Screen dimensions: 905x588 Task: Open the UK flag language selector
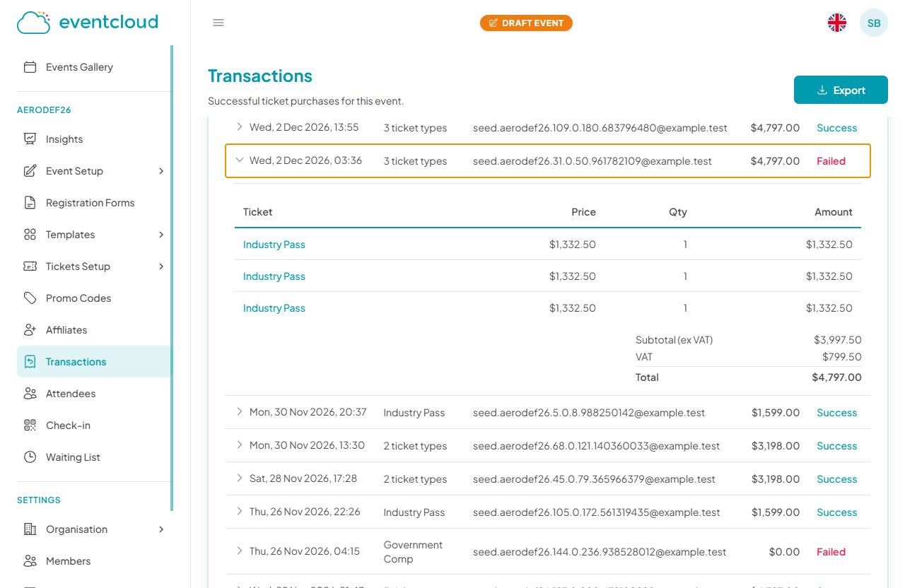pos(837,23)
